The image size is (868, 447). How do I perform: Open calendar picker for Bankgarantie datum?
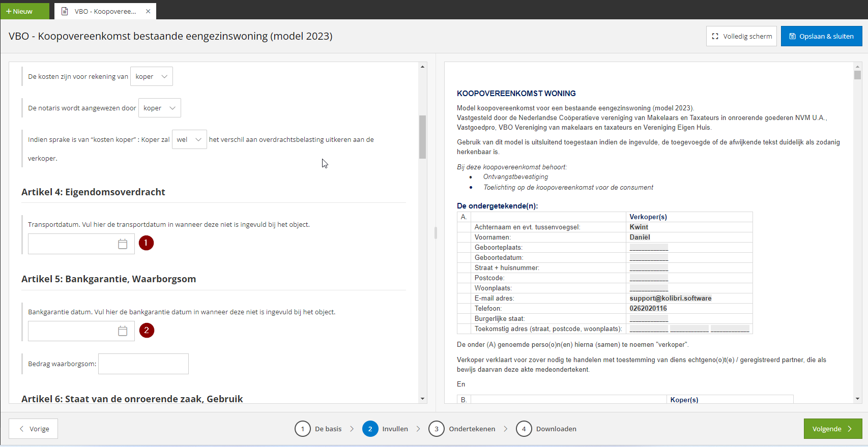point(123,331)
